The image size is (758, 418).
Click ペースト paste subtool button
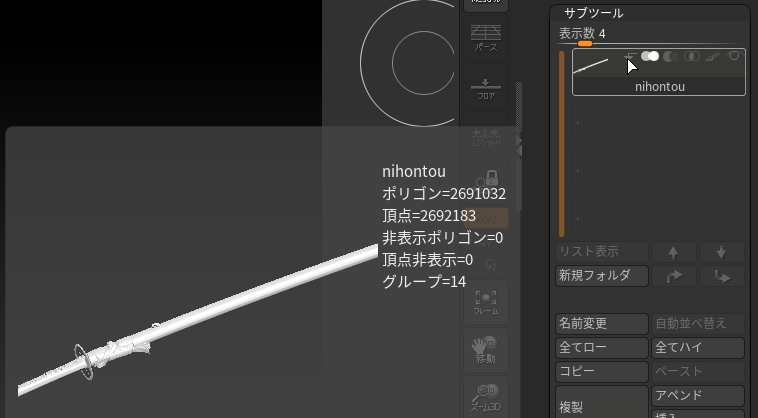[x=698, y=371]
